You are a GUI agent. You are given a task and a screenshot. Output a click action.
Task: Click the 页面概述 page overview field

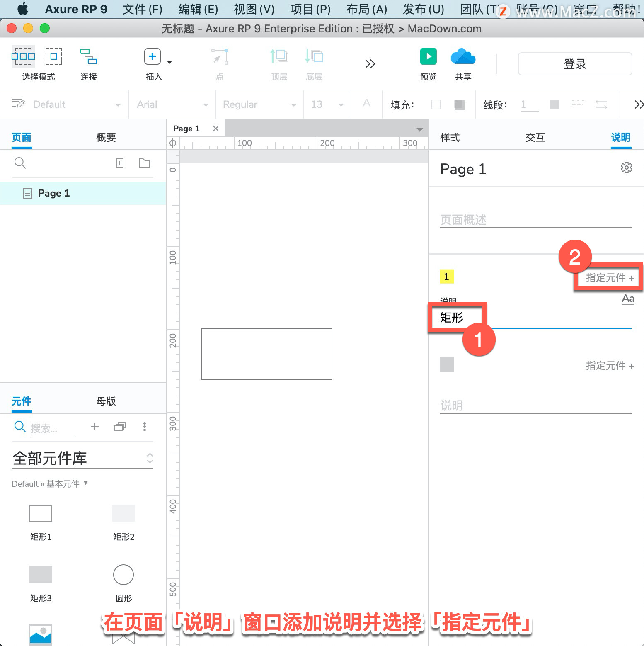point(535,220)
